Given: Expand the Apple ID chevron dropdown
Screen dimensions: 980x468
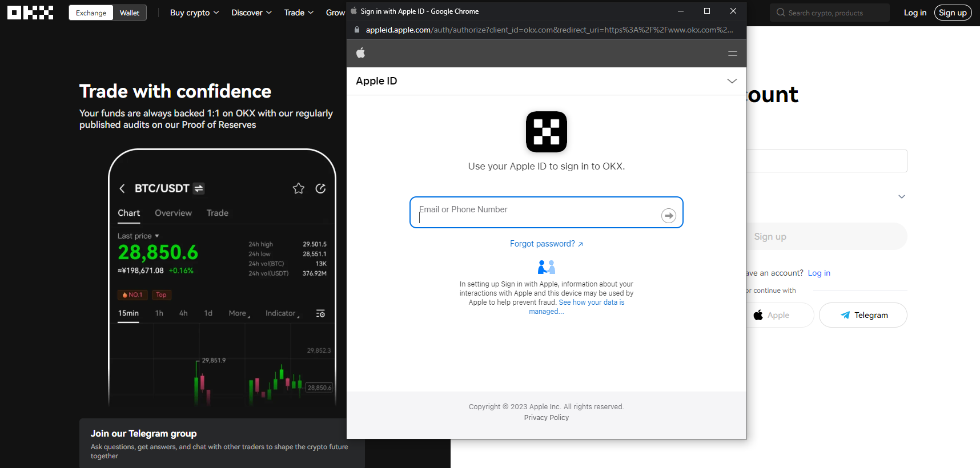Looking at the screenshot, I should coord(732,81).
